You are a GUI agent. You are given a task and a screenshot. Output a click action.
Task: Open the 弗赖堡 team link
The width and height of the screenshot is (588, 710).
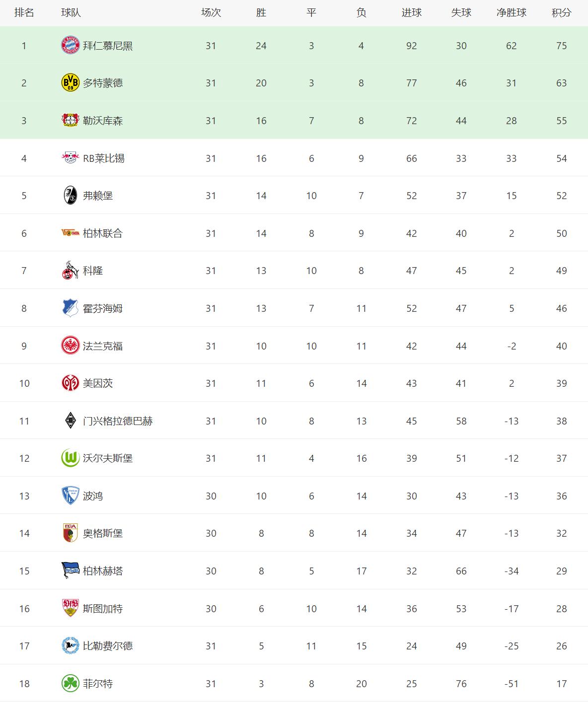[x=98, y=196]
